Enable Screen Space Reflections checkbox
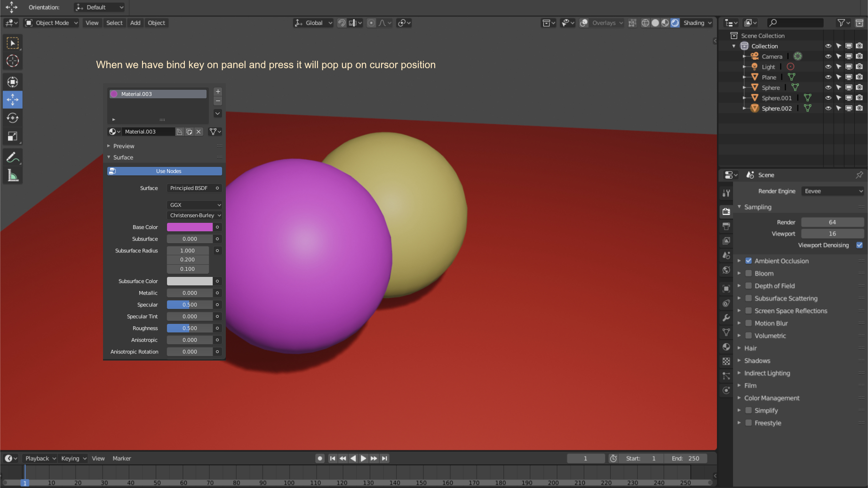Screen dimensions: 868x488 tap(749, 311)
